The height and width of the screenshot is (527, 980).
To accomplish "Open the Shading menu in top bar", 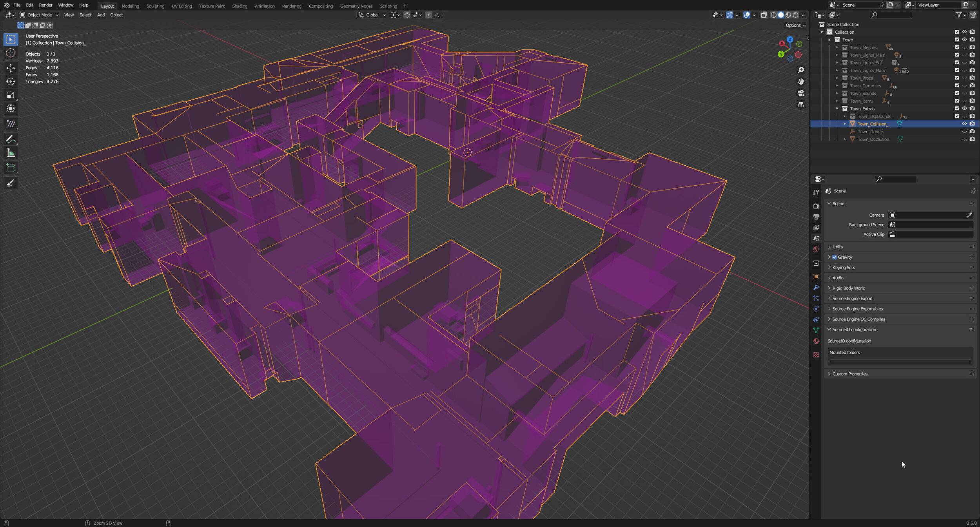I will pos(240,6).
